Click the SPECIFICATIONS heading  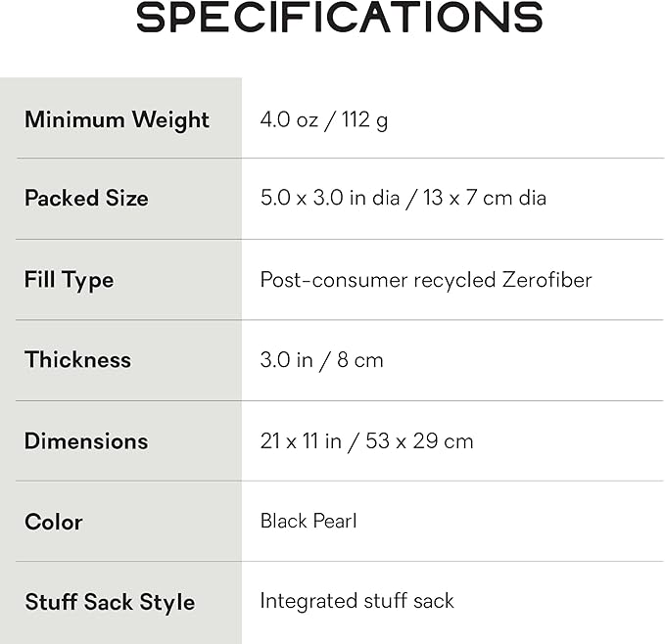(339, 19)
